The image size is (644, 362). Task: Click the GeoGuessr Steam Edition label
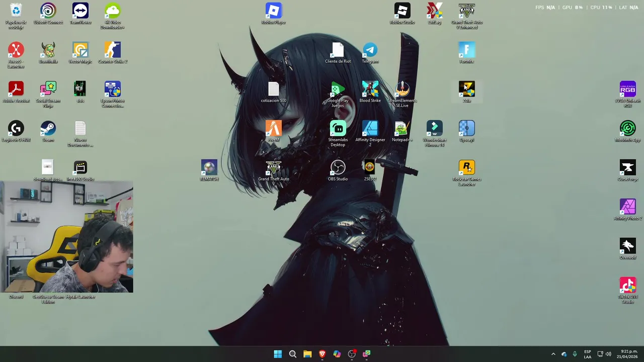coord(48,299)
